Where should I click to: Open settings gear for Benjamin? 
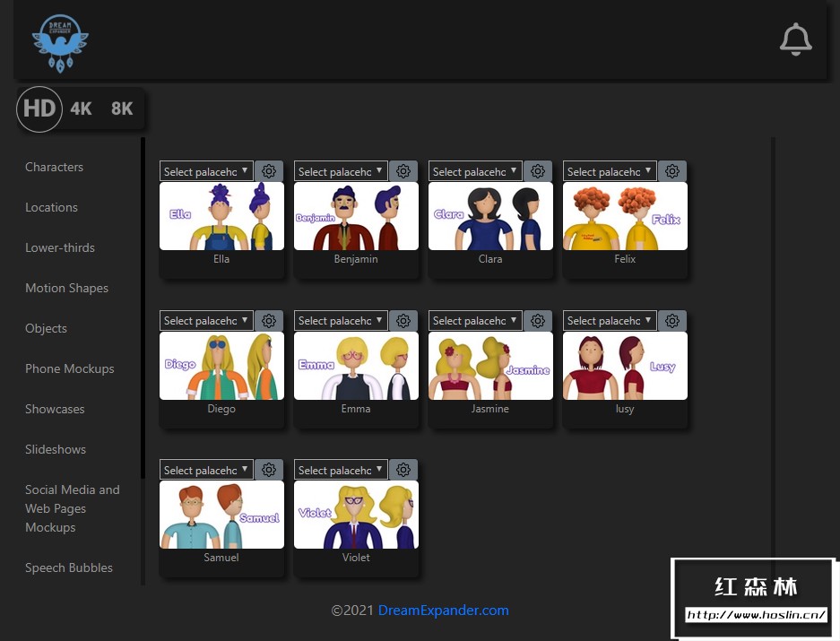(x=403, y=171)
